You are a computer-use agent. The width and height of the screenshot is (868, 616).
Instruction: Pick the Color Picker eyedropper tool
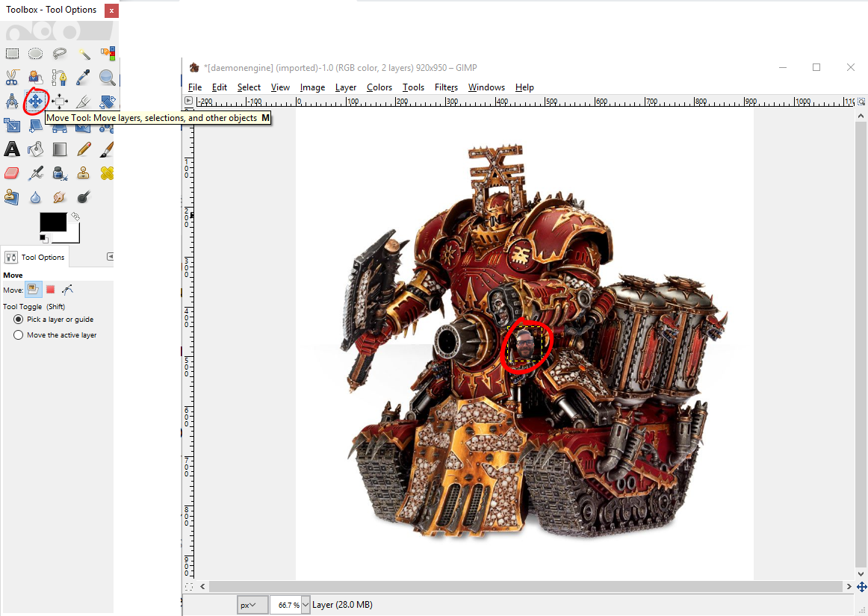(x=84, y=77)
